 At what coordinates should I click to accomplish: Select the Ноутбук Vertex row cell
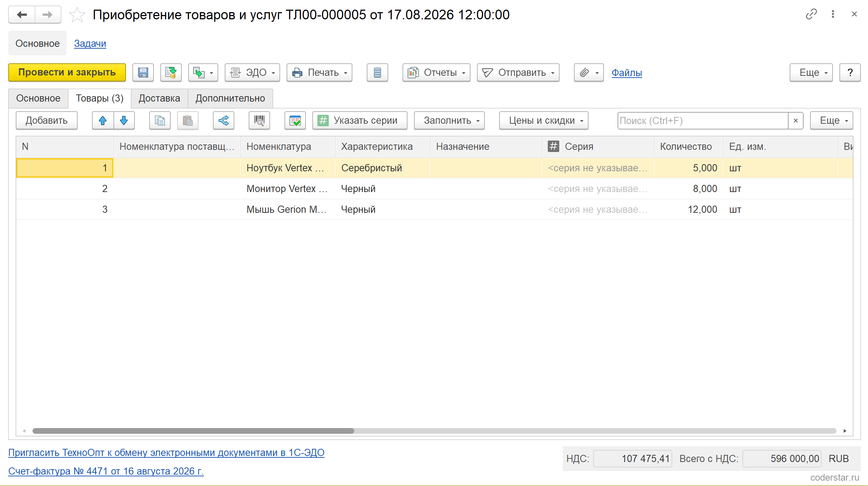[288, 168]
